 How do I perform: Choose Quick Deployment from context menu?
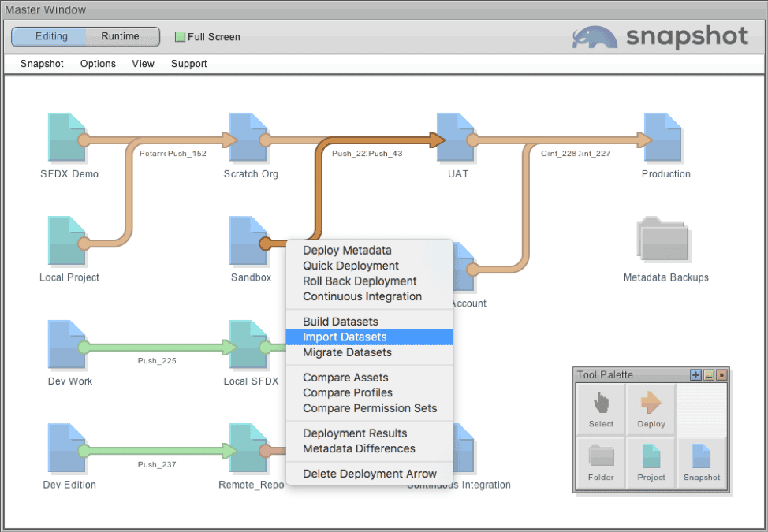[369, 266]
